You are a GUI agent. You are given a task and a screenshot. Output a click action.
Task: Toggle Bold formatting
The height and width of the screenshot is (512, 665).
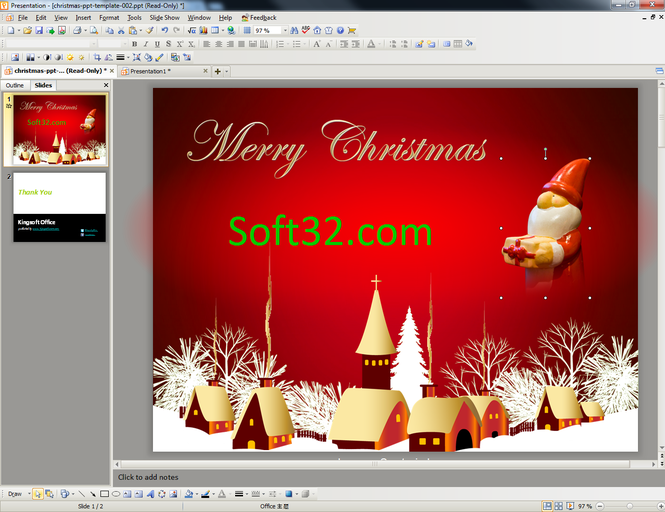(x=134, y=44)
